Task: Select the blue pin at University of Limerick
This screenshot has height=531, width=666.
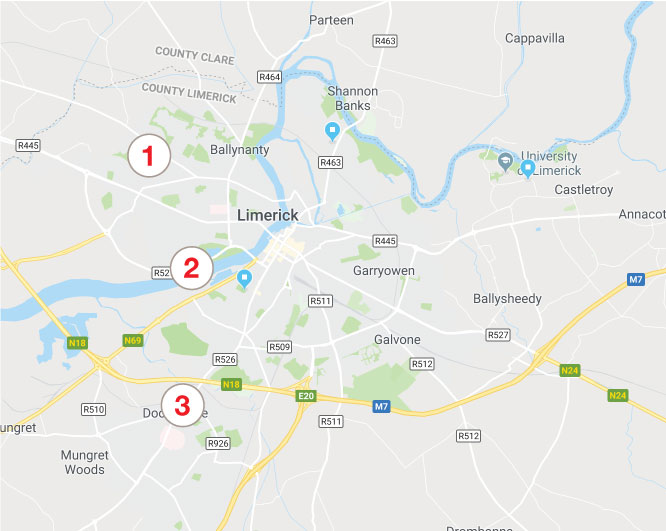Action: click(528, 169)
